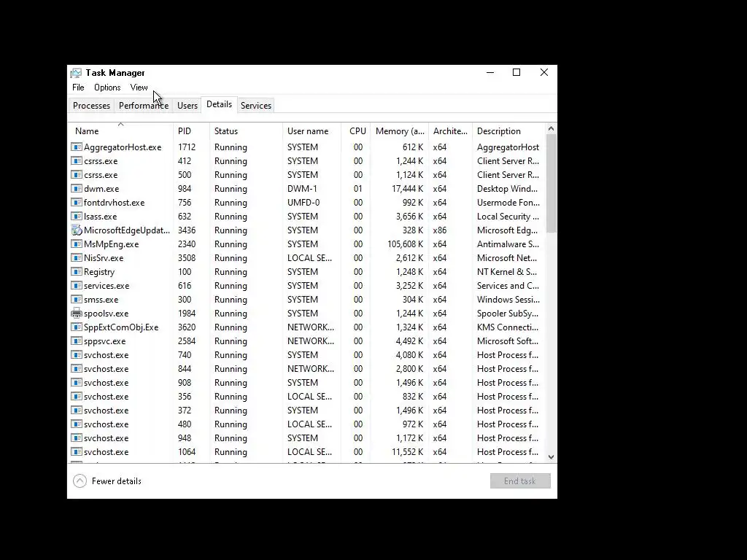747x560 pixels.
Task: Sort by the Status column header
Action: 247,131
